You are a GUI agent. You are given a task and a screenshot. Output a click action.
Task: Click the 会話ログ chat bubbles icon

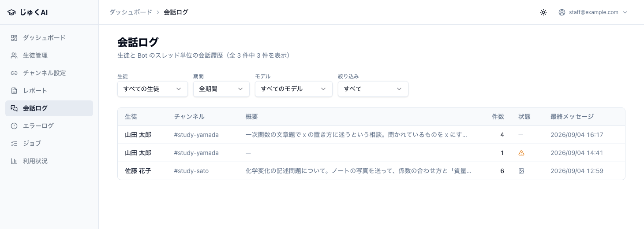[x=14, y=108]
